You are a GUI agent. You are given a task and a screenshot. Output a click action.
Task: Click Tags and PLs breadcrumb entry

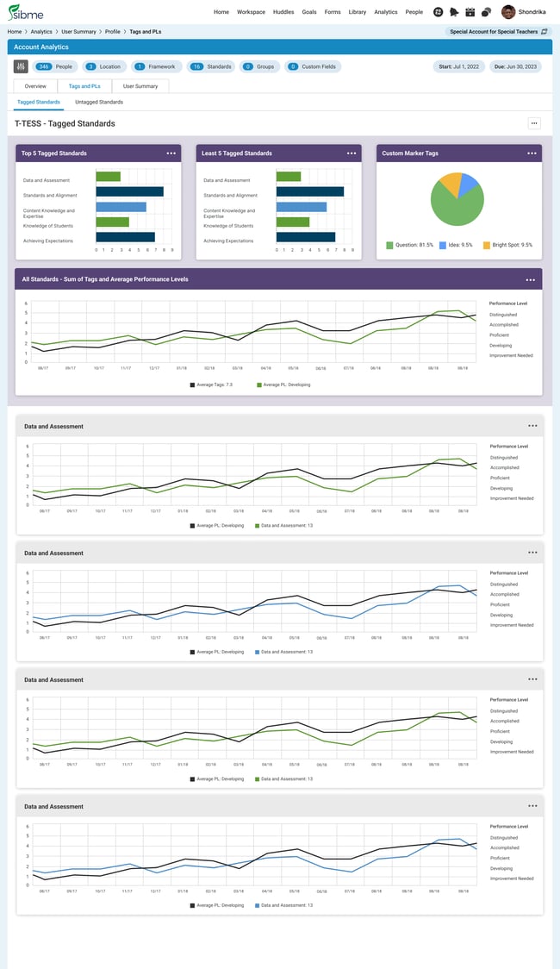(x=145, y=32)
